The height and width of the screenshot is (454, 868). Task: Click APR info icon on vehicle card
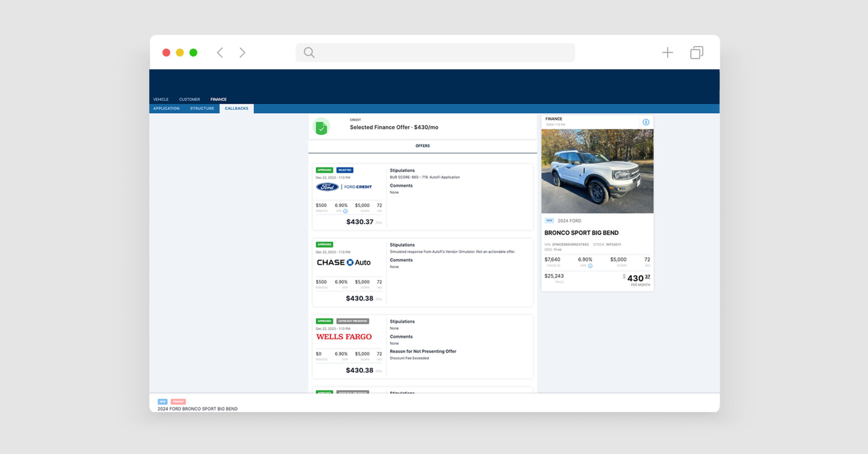click(x=590, y=266)
